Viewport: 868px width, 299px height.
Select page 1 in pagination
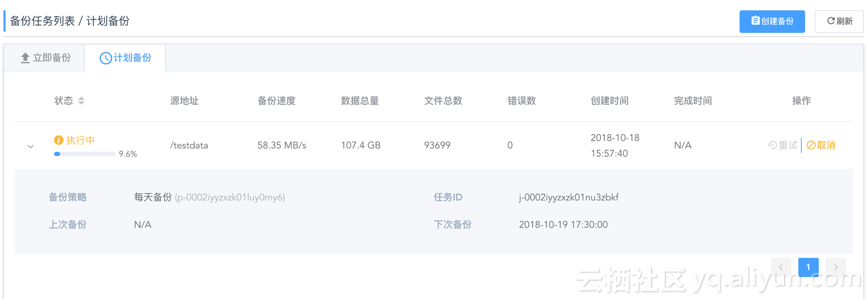coord(808,267)
